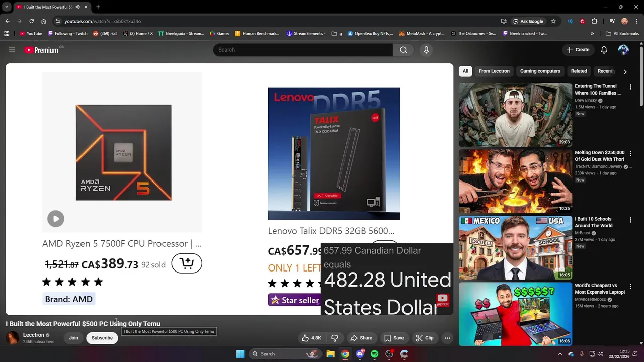Open the Create menu button

tap(578, 50)
